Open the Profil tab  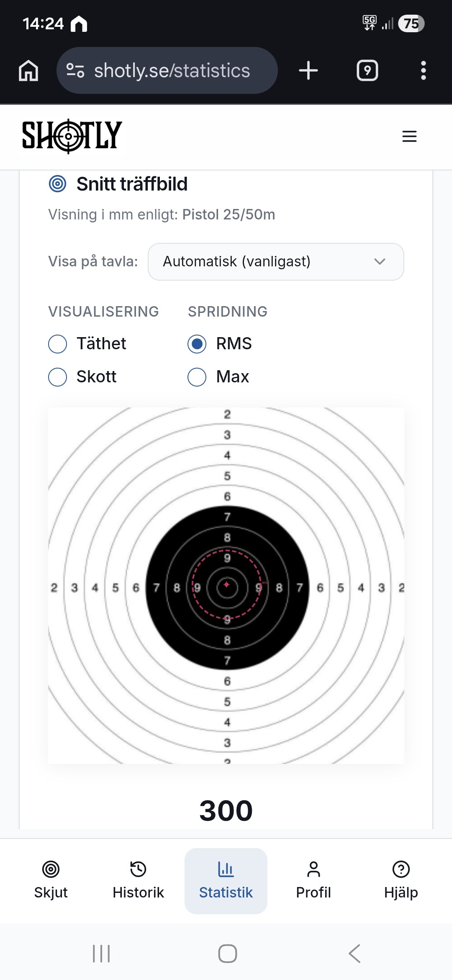coord(313,880)
